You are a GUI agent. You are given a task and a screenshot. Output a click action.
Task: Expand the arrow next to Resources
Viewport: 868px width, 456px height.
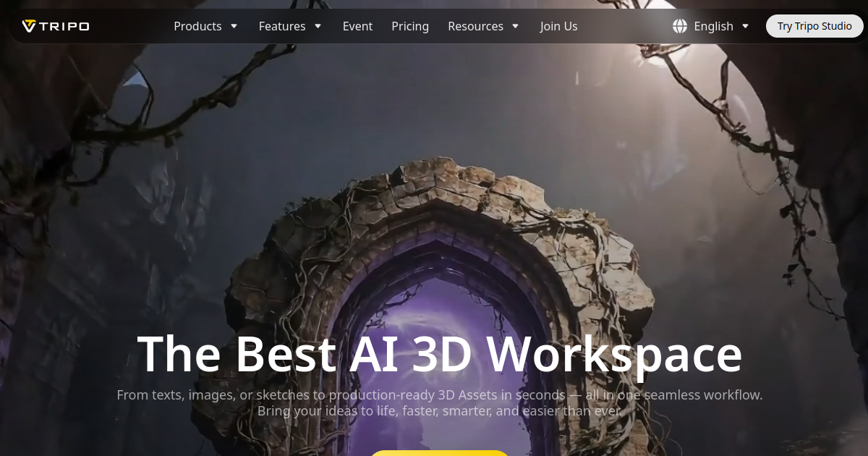515,26
